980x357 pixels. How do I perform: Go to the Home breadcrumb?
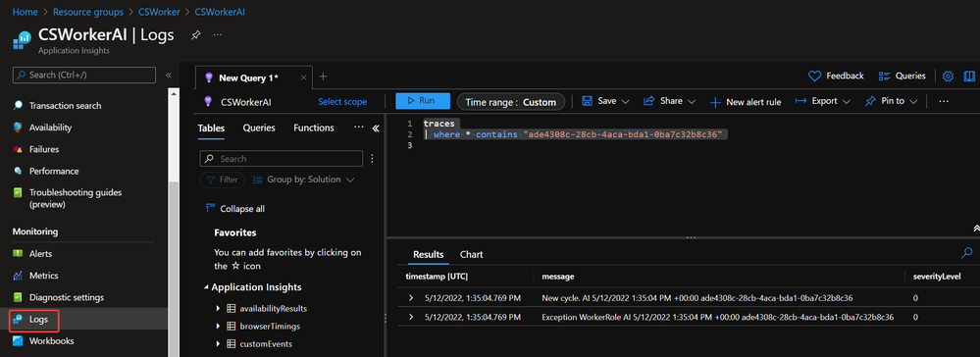(25, 12)
